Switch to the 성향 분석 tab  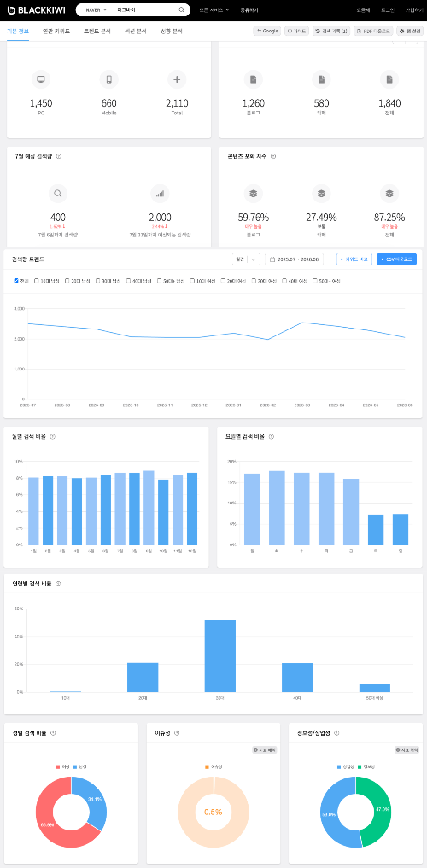[171, 31]
